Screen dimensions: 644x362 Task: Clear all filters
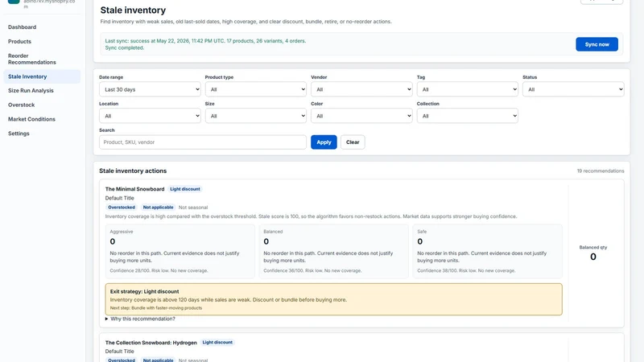[x=353, y=142]
